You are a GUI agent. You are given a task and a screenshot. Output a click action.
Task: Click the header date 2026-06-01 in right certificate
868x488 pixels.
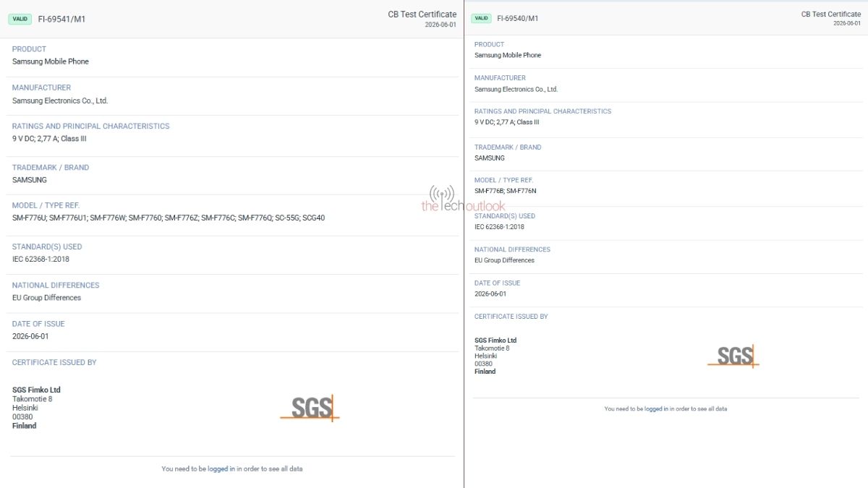pyautogui.click(x=847, y=23)
